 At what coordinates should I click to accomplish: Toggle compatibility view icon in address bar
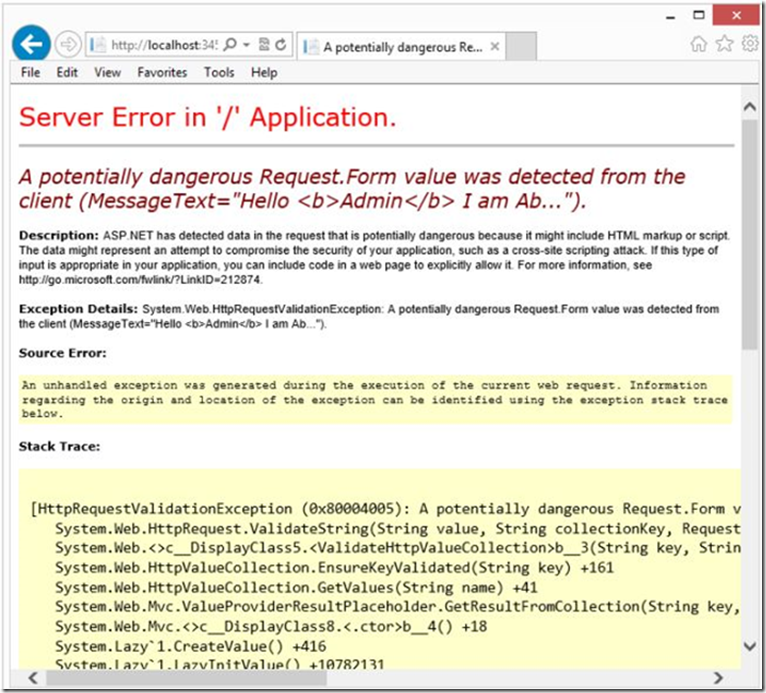click(264, 44)
